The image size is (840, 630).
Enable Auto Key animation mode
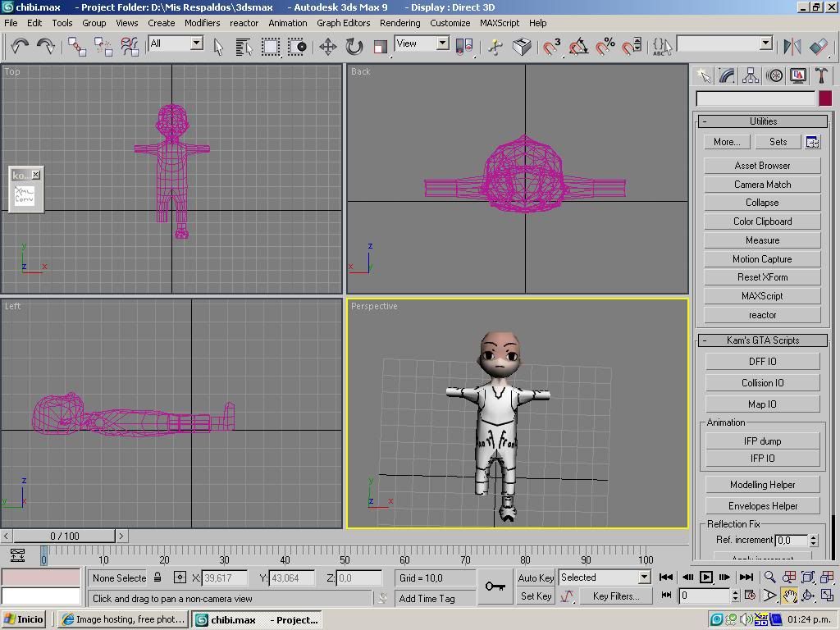point(535,577)
